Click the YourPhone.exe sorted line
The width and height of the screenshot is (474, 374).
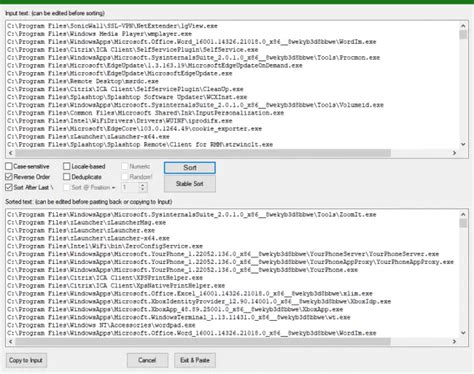coord(182,270)
